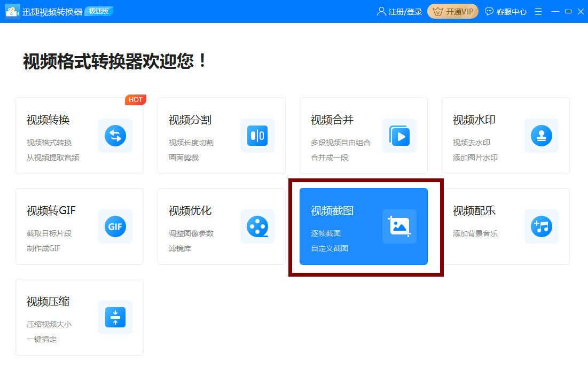Click the red HOT badge
The image size is (588, 384).
(136, 100)
